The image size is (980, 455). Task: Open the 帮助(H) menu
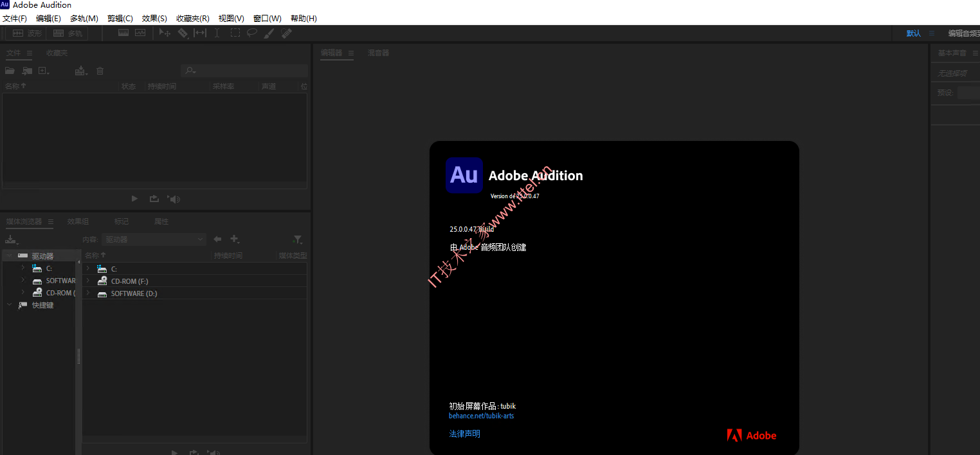pyautogui.click(x=304, y=18)
